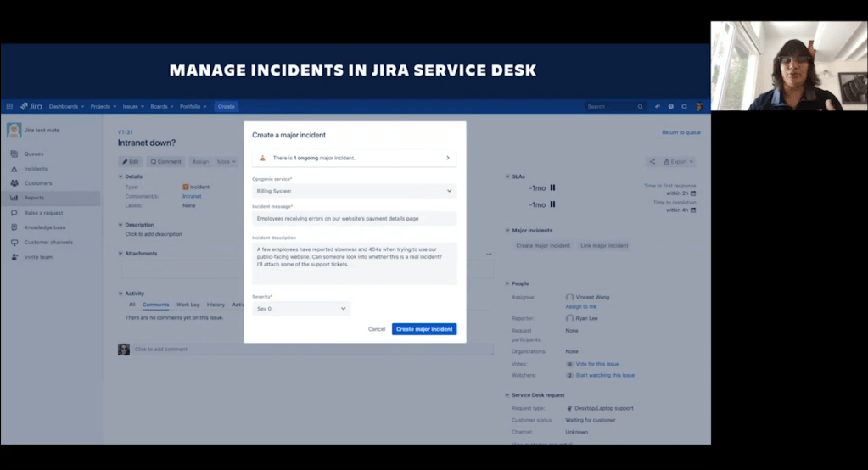Click the Incident description text area
The image size is (868, 470).
click(354, 263)
